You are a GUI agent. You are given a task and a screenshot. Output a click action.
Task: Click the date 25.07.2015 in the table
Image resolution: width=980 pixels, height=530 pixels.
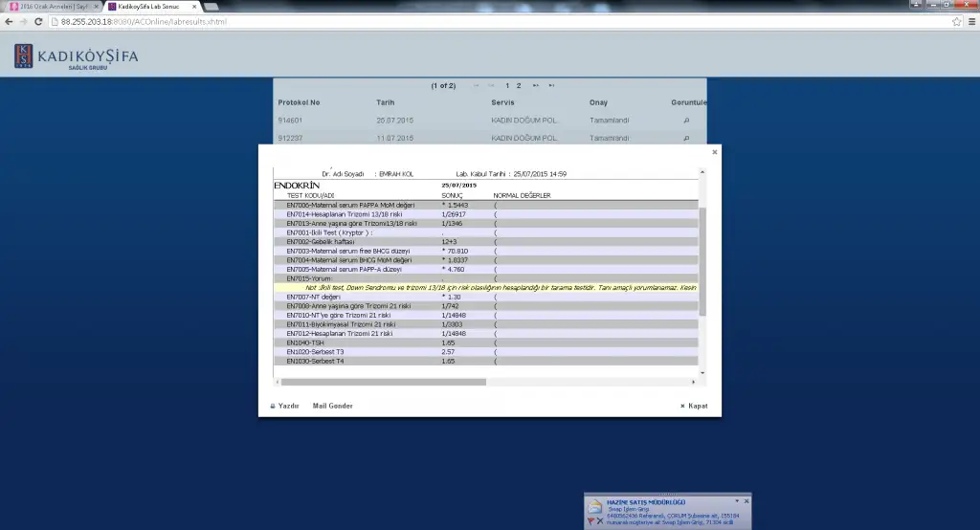pos(394,121)
